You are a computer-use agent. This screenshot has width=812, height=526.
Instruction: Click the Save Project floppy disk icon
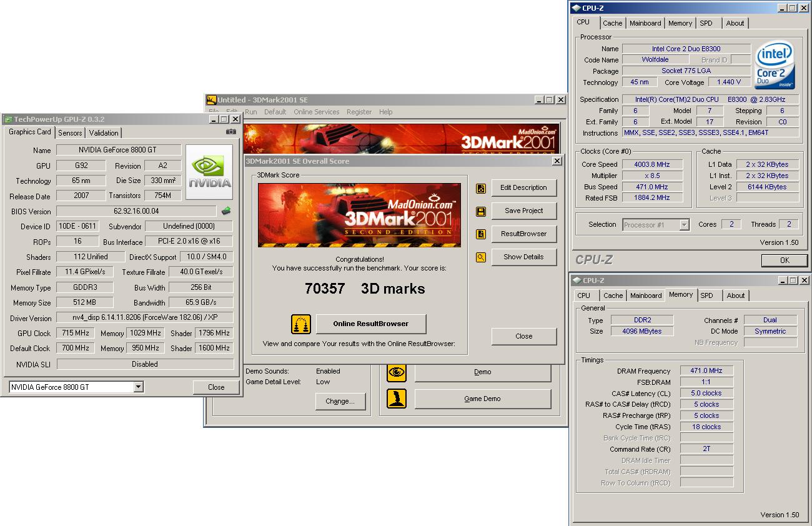pyautogui.click(x=481, y=211)
